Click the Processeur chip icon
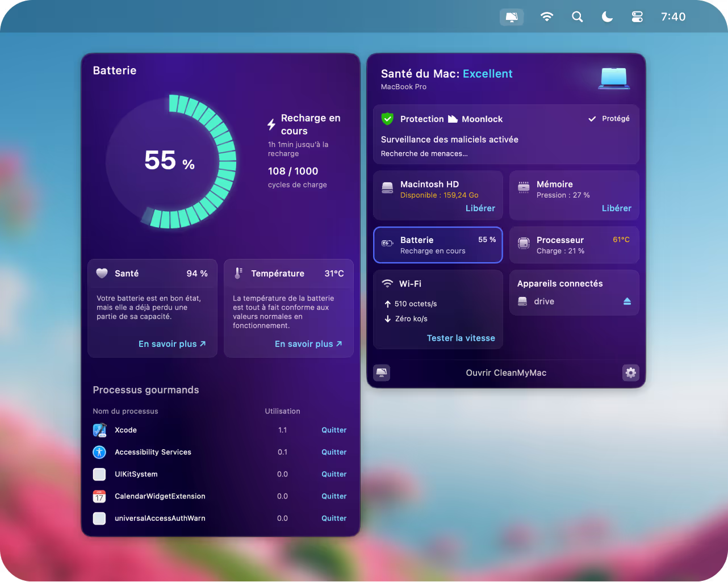 click(524, 244)
